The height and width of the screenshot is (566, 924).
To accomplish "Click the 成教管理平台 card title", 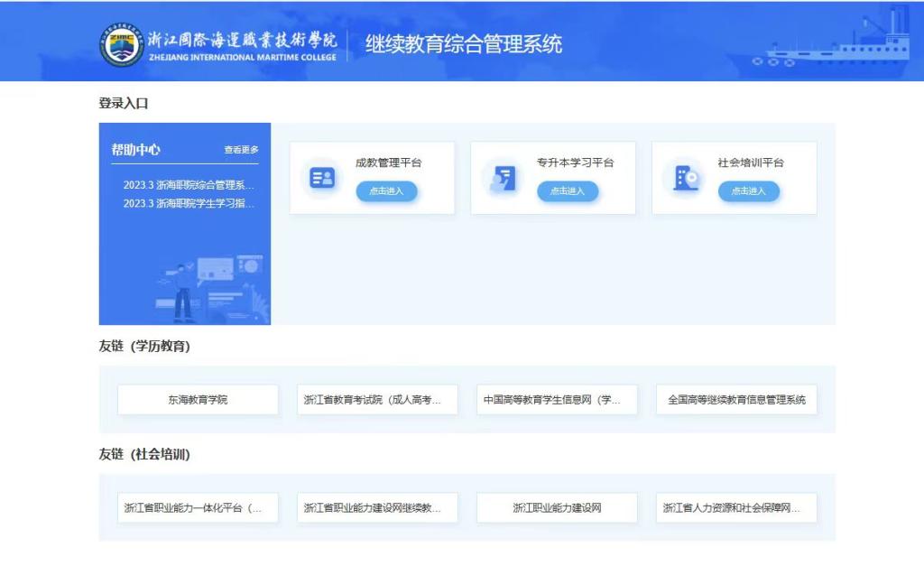I will 388,162.
